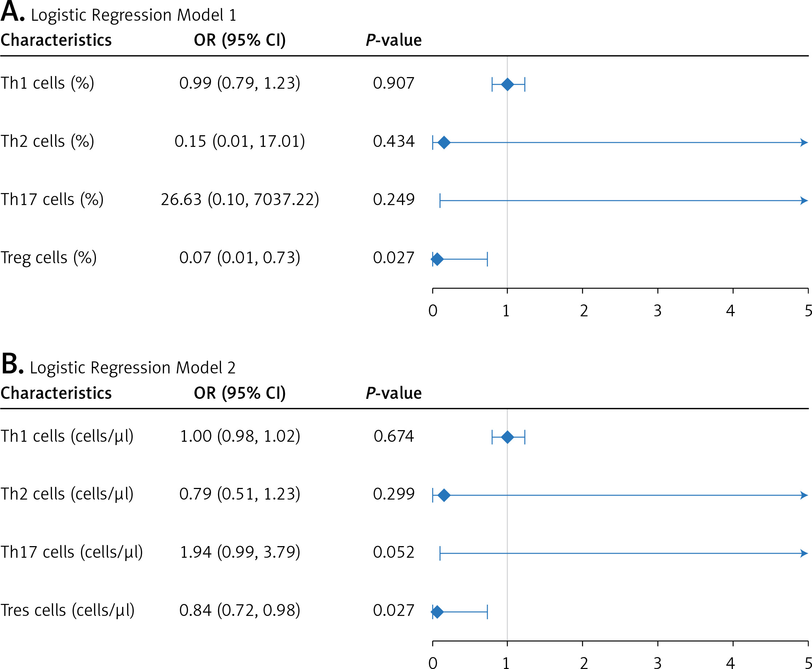The height and width of the screenshot is (669, 812).
Task: Select the "Logistic Regression Model 2" title
Action: 133,368
